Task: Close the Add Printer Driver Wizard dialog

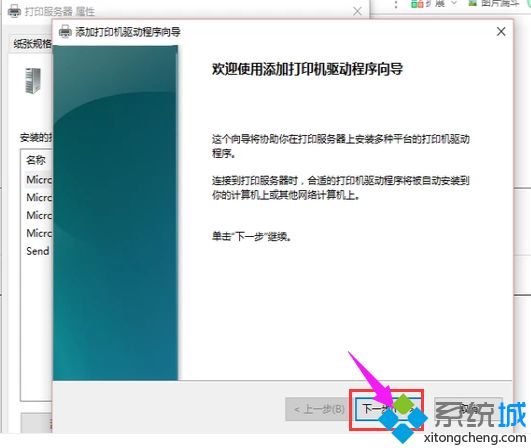Action: click(501, 32)
